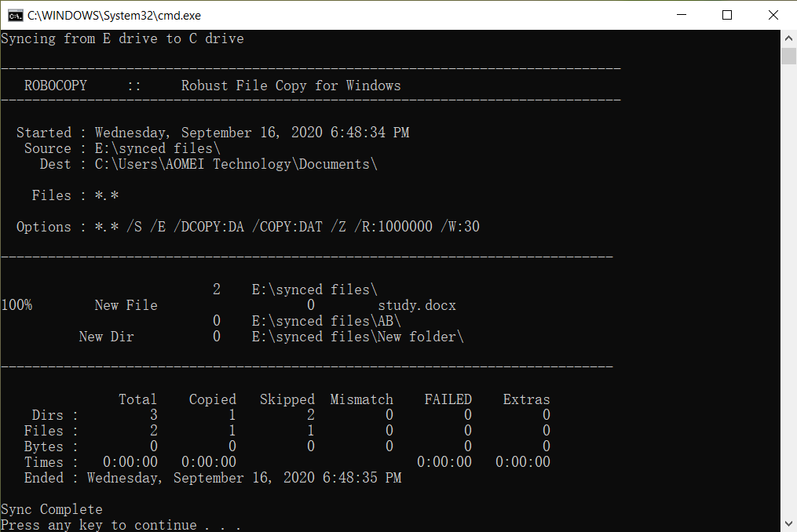Click the 'Sync Complete' message line
Image resolution: width=797 pixels, height=532 pixels.
[x=52, y=509]
